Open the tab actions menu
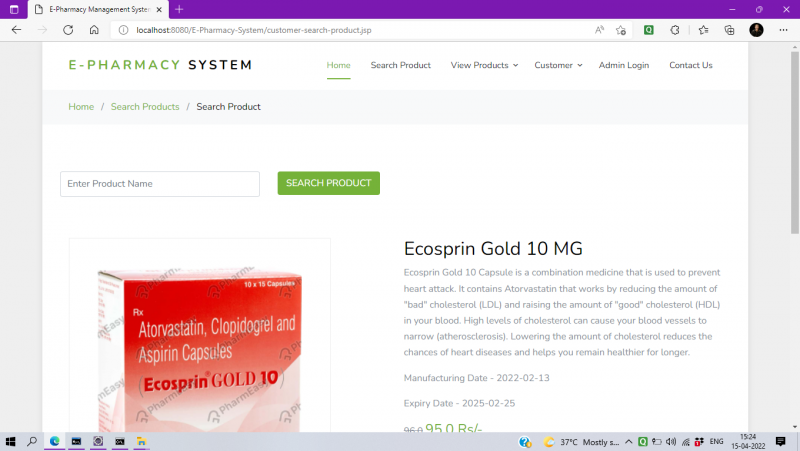Image resolution: width=800 pixels, height=451 pixels. coord(14,9)
